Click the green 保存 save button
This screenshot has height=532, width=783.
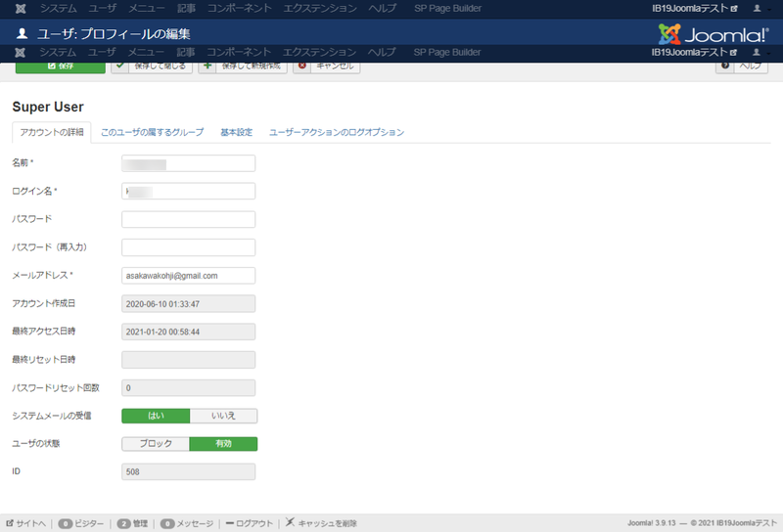[61, 66]
